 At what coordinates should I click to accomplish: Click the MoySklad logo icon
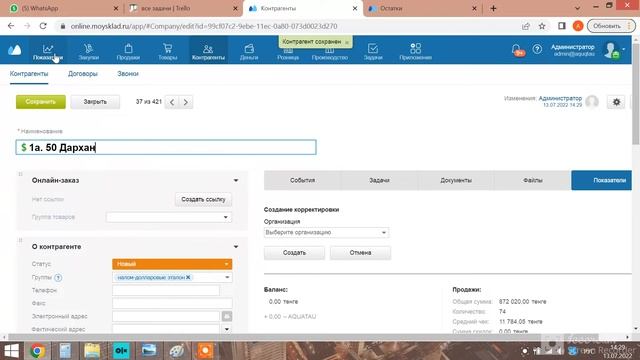pyautogui.click(x=15, y=50)
